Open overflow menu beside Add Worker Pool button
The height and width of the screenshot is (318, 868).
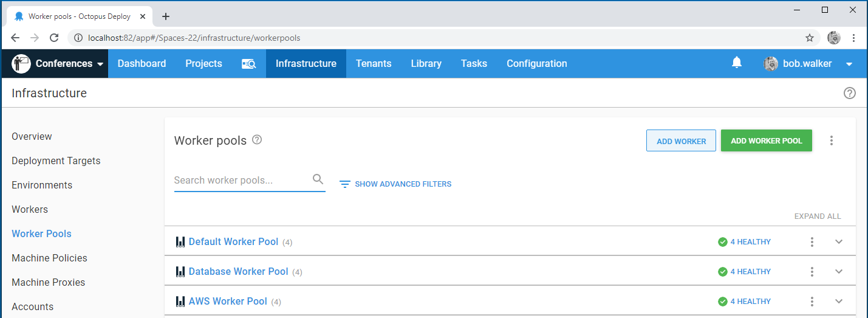pyautogui.click(x=831, y=140)
